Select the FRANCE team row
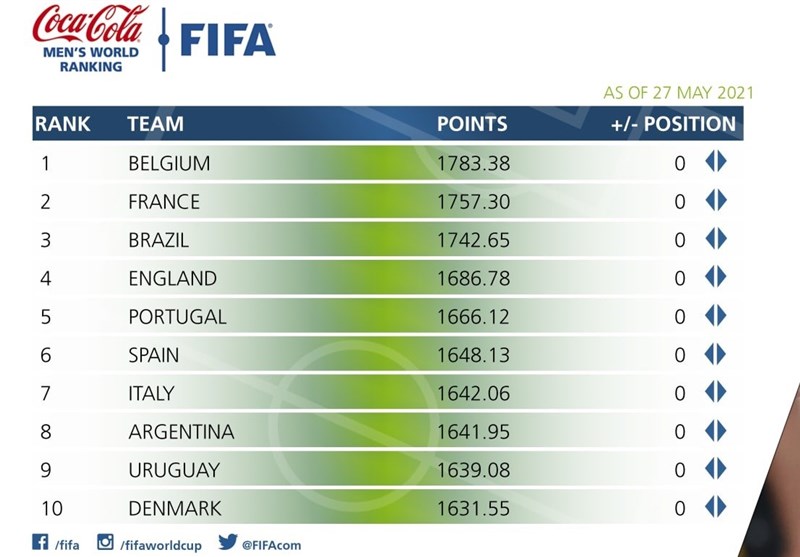Image resolution: width=800 pixels, height=557 pixels. click(x=164, y=201)
